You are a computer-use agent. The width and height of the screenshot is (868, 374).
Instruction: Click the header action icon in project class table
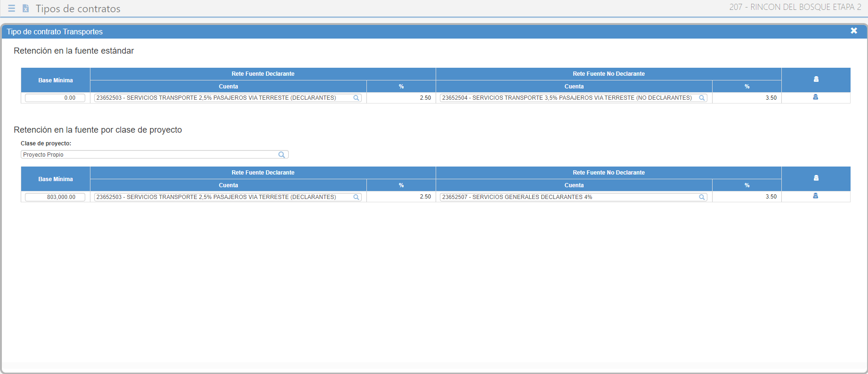[816, 178]
